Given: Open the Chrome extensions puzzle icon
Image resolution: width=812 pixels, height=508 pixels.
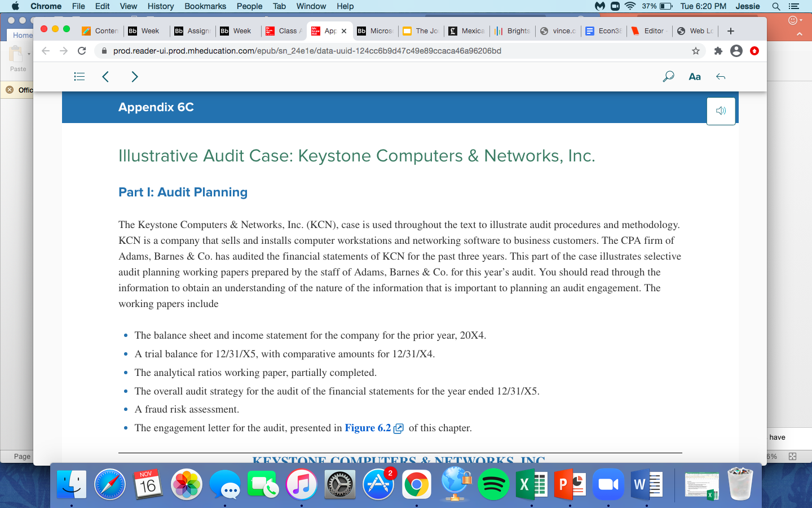Looking at the screenshot, I should pyautogui.click(x=717, y=51).
